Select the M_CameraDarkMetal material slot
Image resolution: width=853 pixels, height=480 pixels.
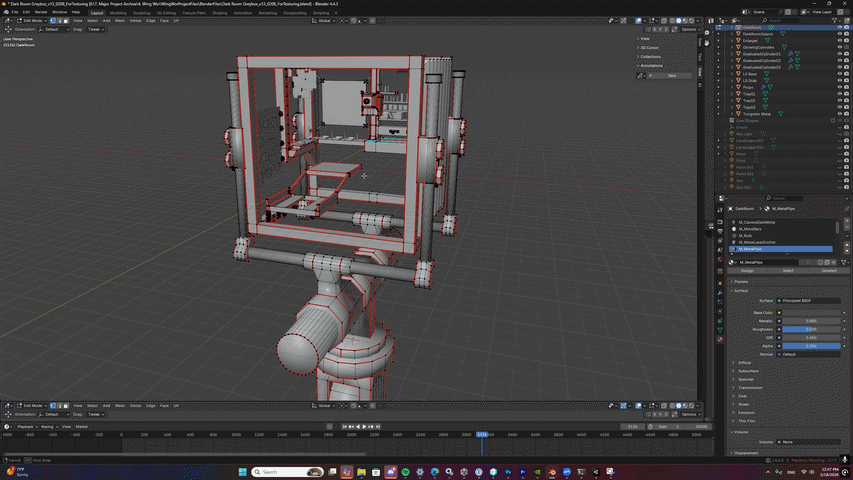[x=781, y=222]
